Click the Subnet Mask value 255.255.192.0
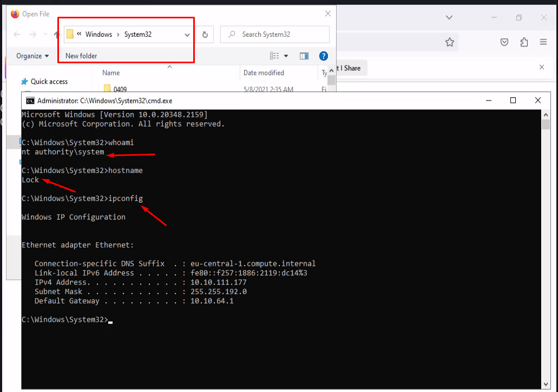 (219, 291)
